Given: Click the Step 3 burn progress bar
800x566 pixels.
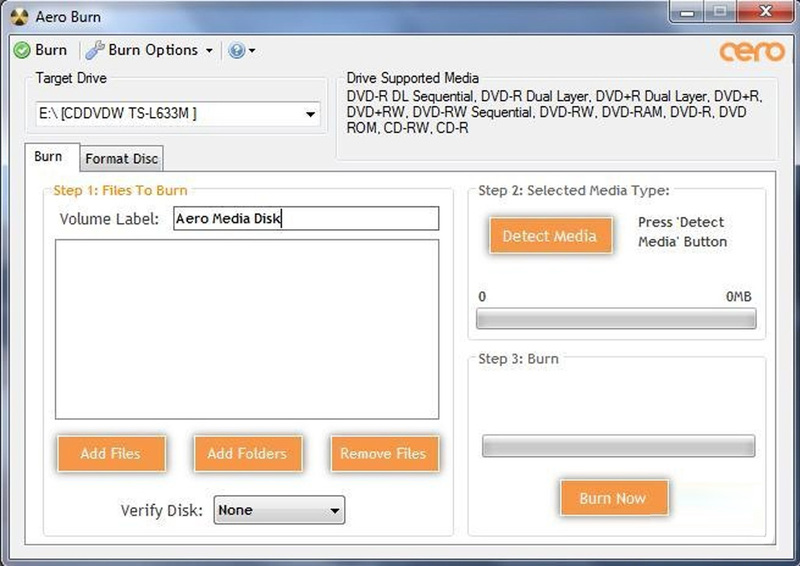Looking at the screenshot, I should (x=618, y=446).
